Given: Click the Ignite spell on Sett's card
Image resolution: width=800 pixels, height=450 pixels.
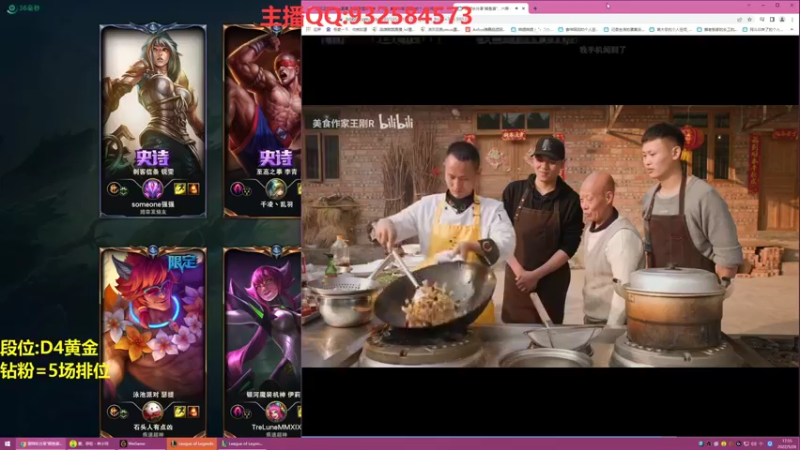Looking at the screenshot, I should (x=193, y=411).
